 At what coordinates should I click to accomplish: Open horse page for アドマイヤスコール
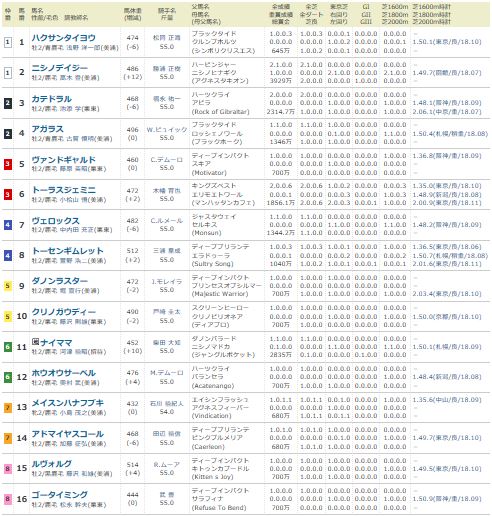[x=68, y=434]
